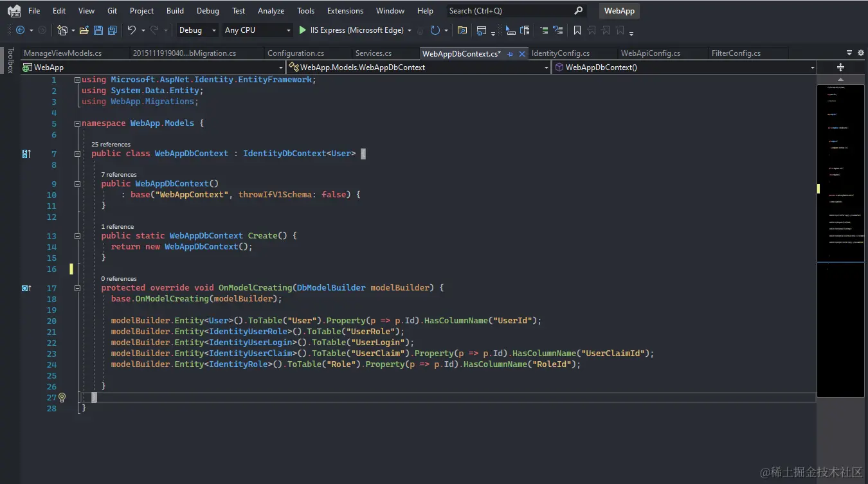Click the Search (Ctrl+Q) box
Image resolution: width=868 pixels, height=484 pixels.
coord(508,11)
